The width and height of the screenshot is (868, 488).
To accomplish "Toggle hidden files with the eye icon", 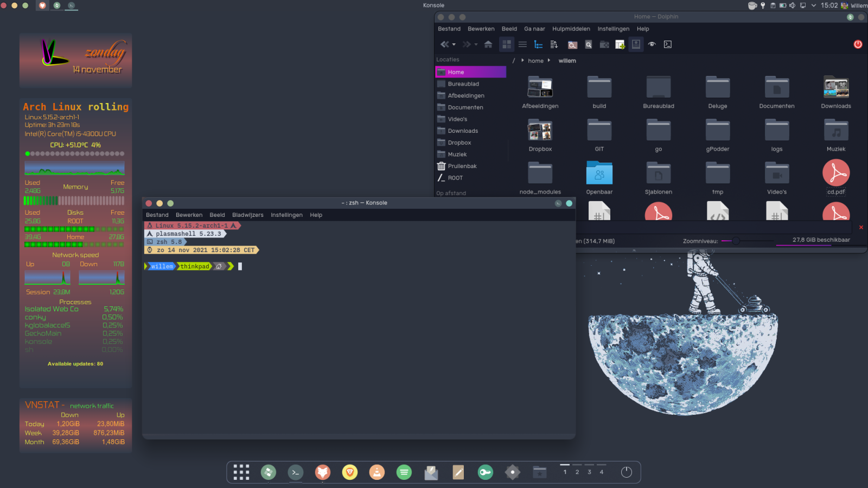I will point(652,44).
